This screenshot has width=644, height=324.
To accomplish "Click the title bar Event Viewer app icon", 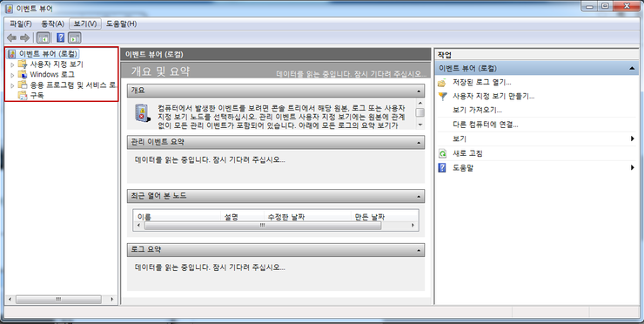I will click(x=9, y=8).
